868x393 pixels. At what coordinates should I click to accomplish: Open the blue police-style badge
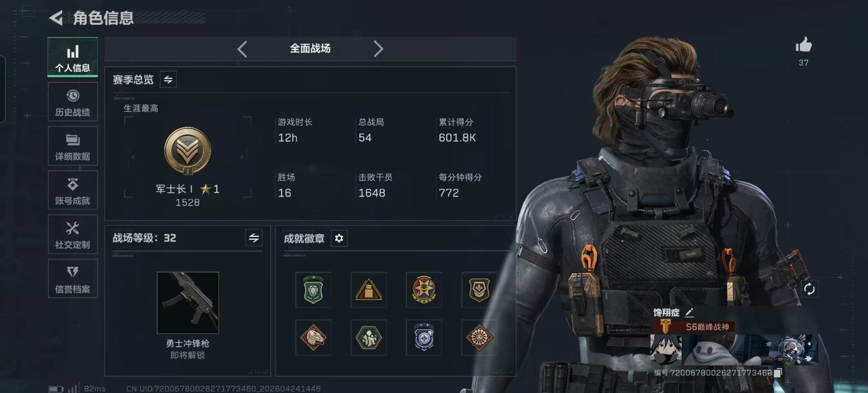pyautogui.click(x=424, y=337)
